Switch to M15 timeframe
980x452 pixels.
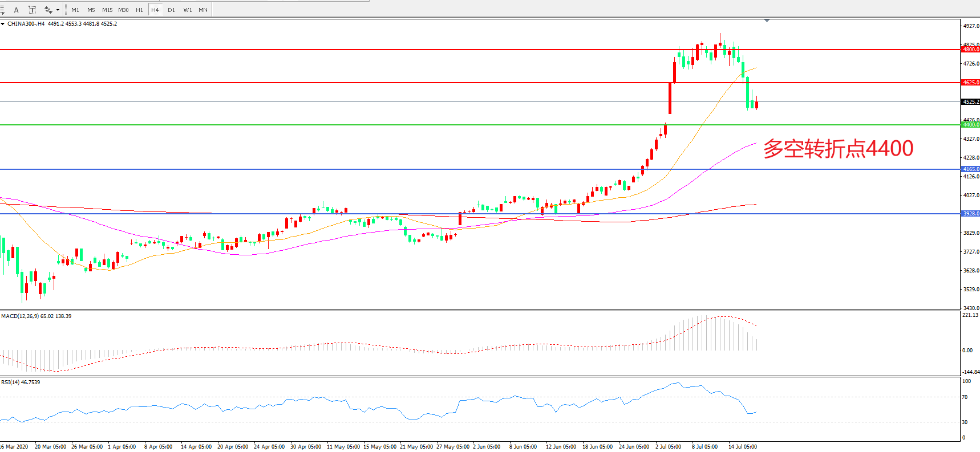[x=107, y=10]
